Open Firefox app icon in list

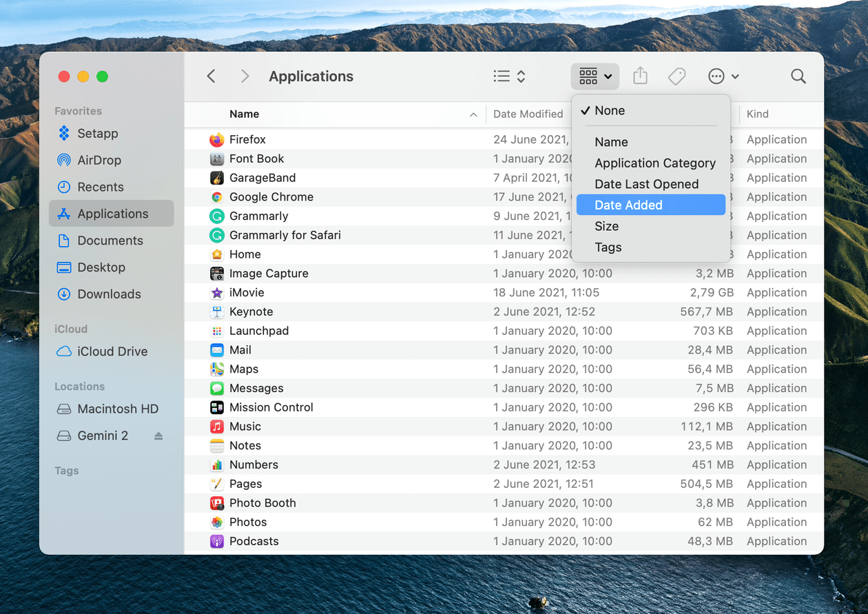(217, 139)
